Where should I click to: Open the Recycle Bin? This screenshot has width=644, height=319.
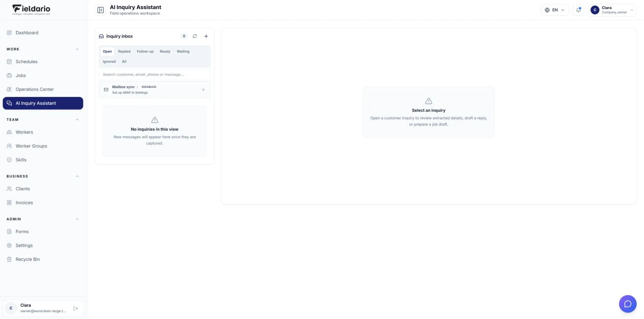click(x=43, y=259)
